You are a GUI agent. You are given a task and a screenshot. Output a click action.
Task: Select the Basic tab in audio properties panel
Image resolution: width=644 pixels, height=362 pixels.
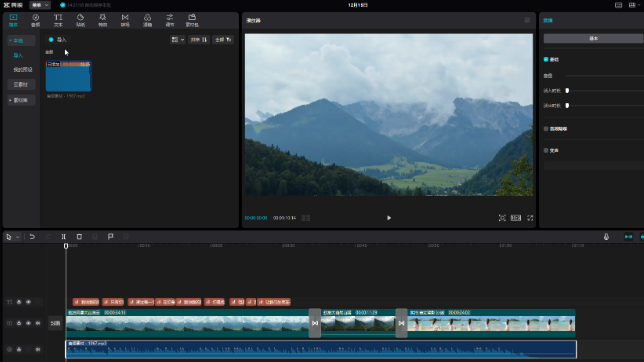click(593, 39)
